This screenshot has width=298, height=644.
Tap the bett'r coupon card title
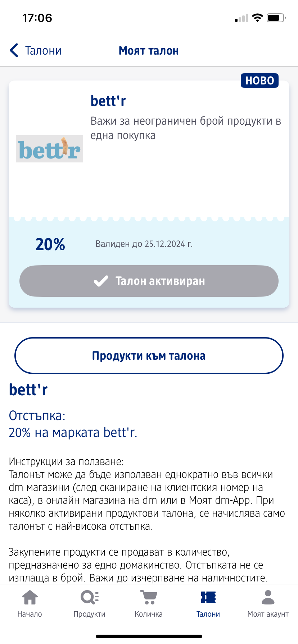(108, 101)
